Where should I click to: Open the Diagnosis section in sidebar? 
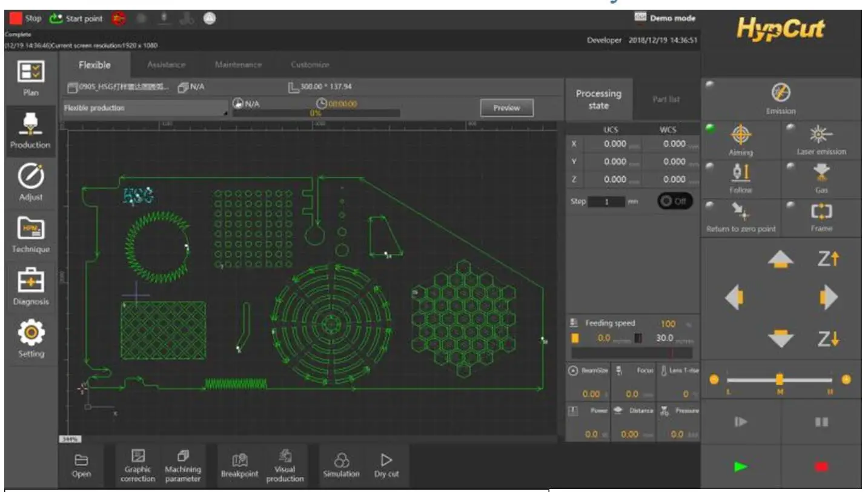[x=30, y=287]
